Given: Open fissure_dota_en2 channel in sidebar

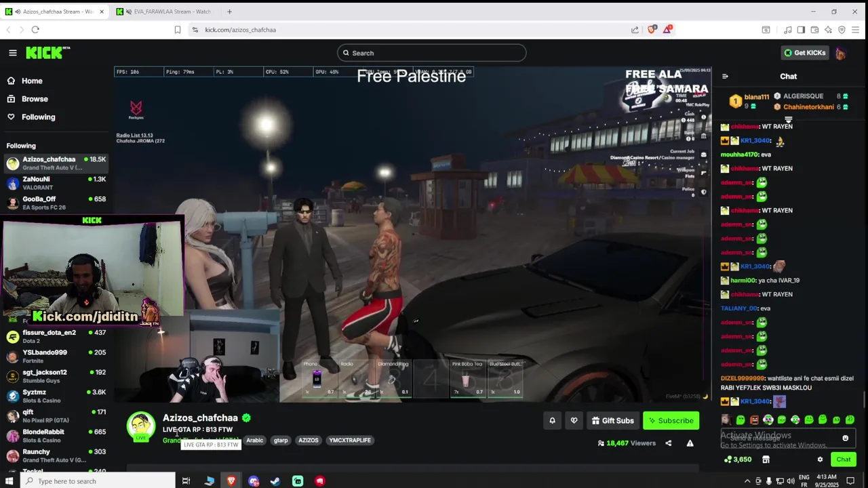Looking at the screenshot, I should (x=56, y=336).
